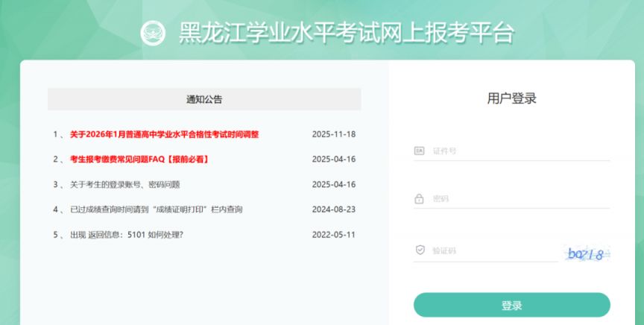The image size is (644, 325).
Task: Focus the 密码 input field
Action: tap(512, 199)
